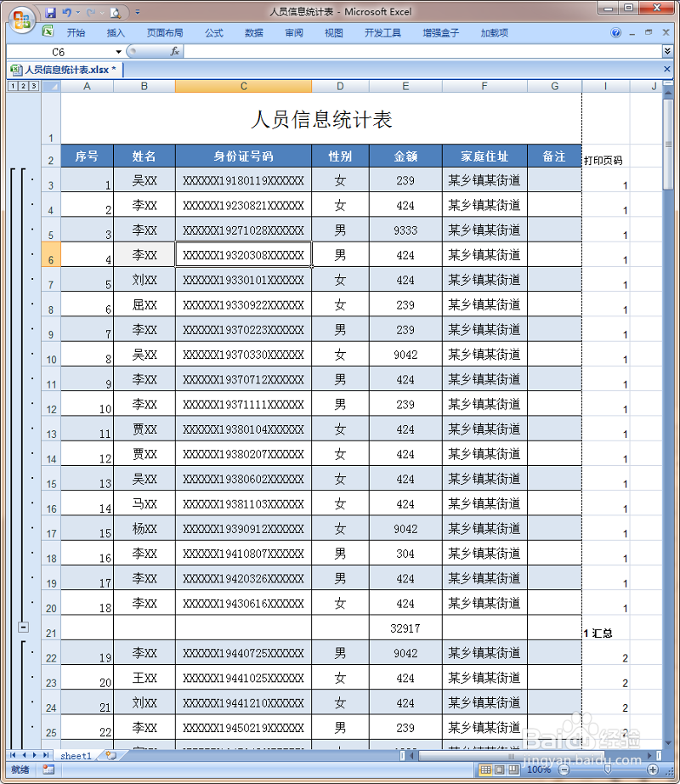Toggle Page Layout view in status bar

pyautogui.click(x=500, y=770)
